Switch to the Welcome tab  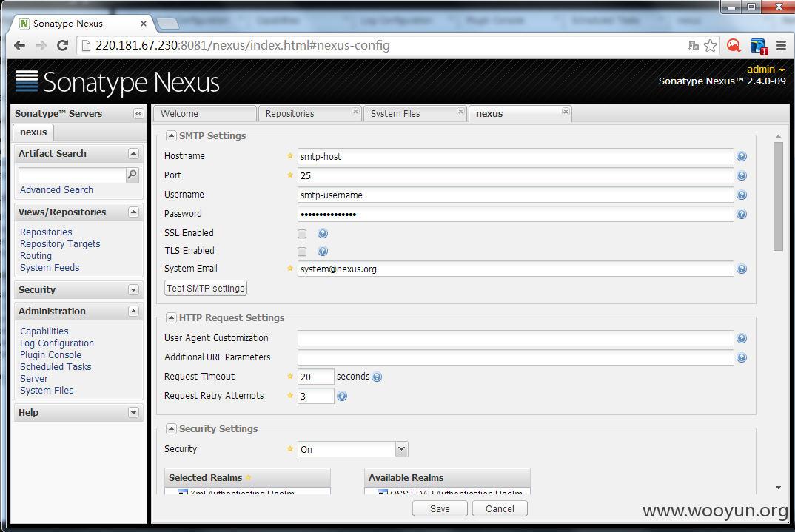[x=205, y=114]
